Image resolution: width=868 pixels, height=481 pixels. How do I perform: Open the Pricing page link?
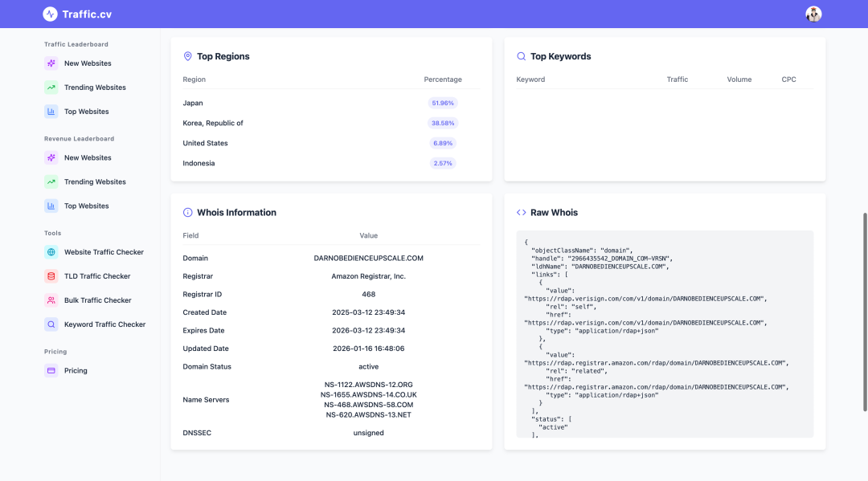pos(76,370)
